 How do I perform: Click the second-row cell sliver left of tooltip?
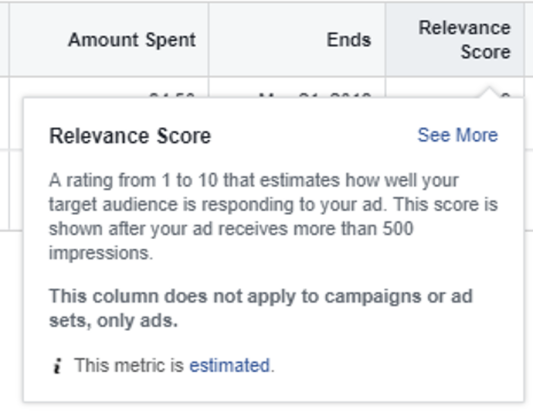pyautogui.click(x=16, y=190)
